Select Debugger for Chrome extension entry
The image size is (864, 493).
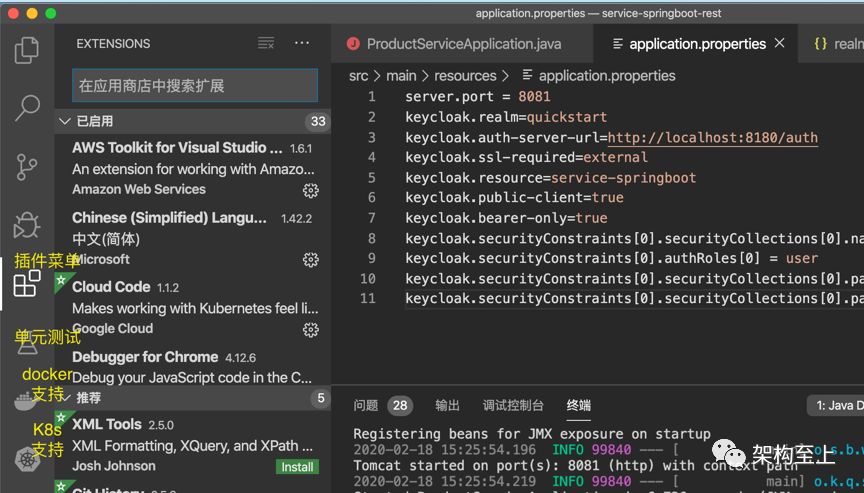(x=193, y=367)
